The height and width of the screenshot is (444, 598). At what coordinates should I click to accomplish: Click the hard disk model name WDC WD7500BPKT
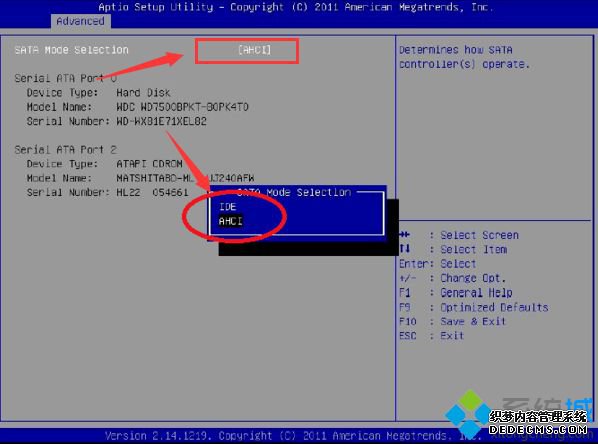click(x=182, y=107)
